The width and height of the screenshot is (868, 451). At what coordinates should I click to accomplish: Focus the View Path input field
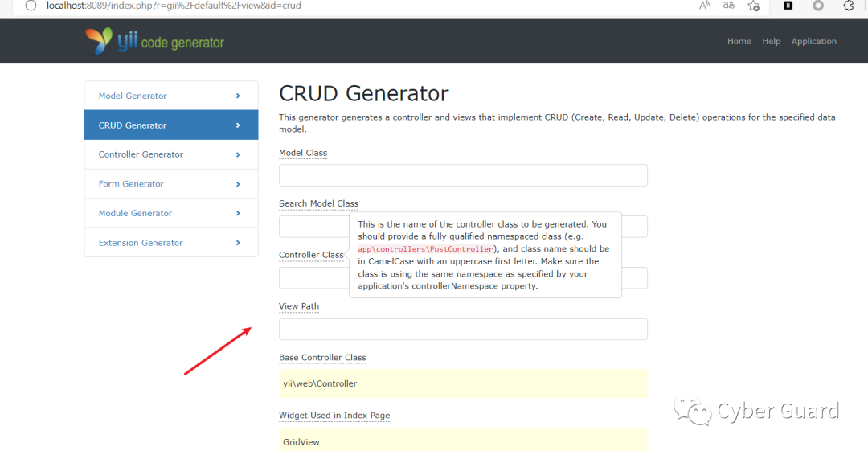(x=464, y=329)
